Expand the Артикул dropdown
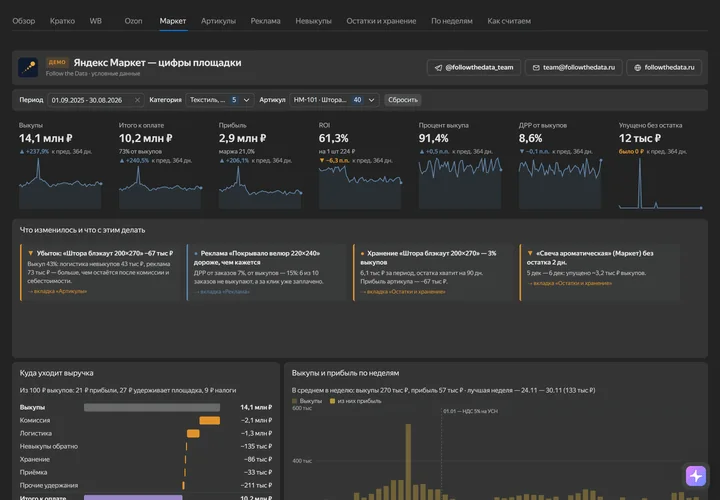720x500 pixels. point(334,100)
